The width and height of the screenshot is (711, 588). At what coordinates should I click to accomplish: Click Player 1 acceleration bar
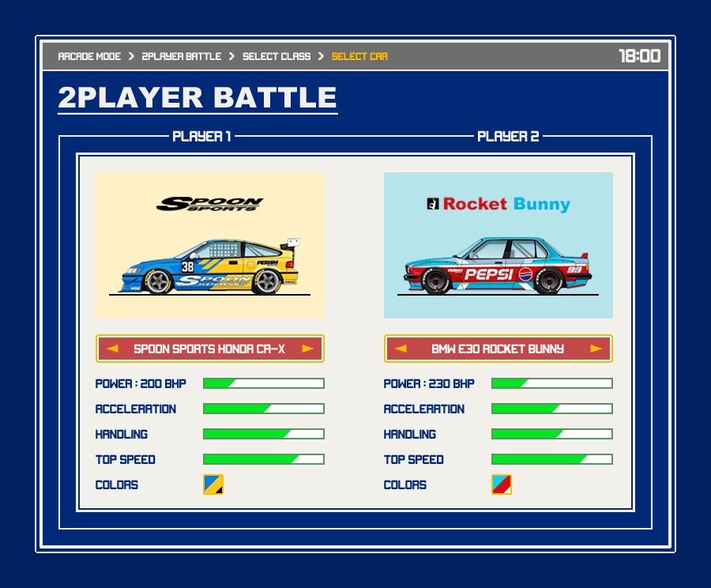263,409
